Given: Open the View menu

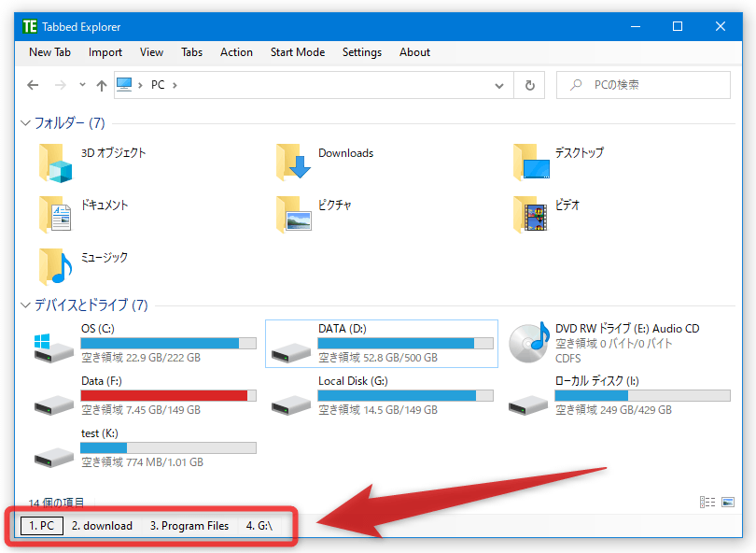Looking at the screenshot, I should (x=151, y=52).
